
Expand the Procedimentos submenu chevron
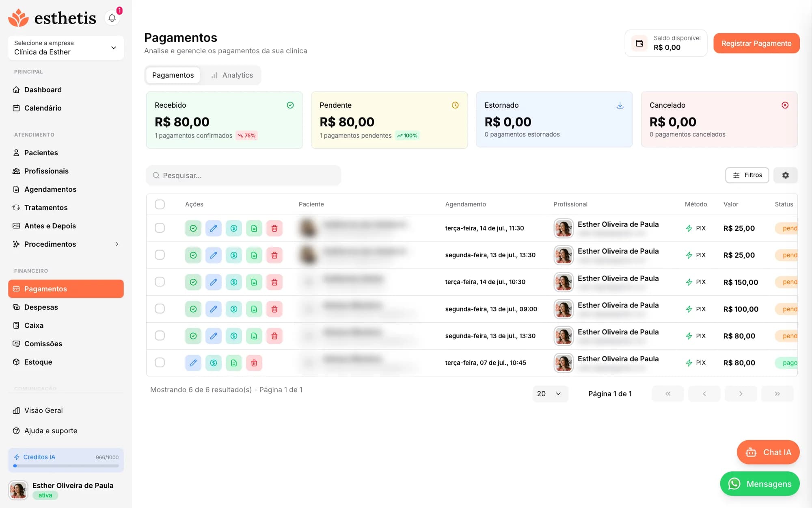pyautogui.click(x=117, y=244)
